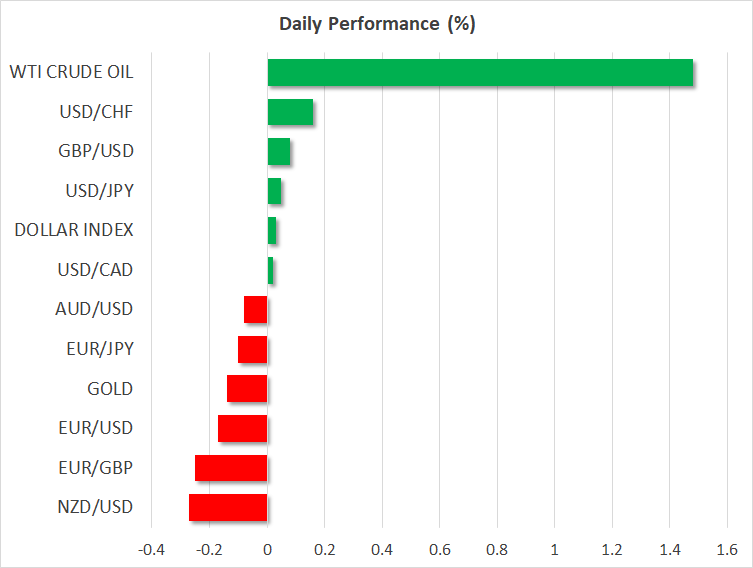Select the 0.8 axis tick label

(x=497, y=550)
